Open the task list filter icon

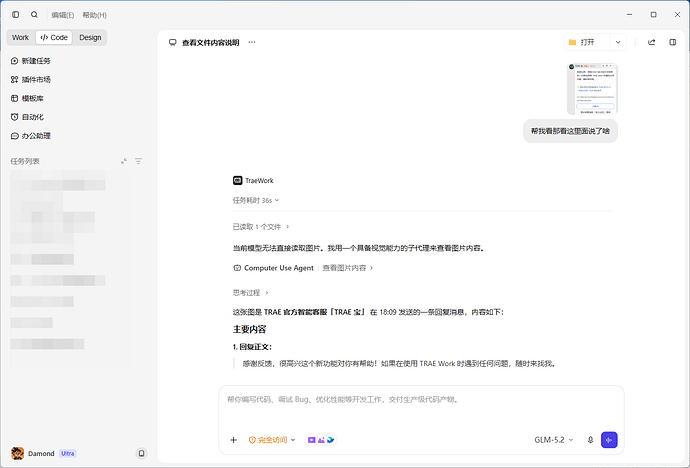pyautogui.click(x=139, y=161)
